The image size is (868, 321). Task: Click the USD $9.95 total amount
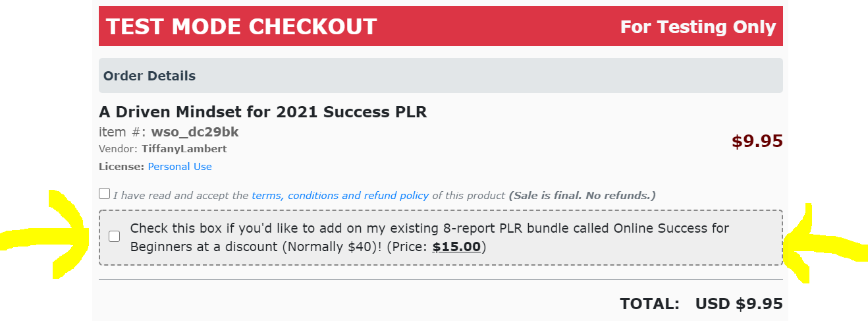click(739, 304)
